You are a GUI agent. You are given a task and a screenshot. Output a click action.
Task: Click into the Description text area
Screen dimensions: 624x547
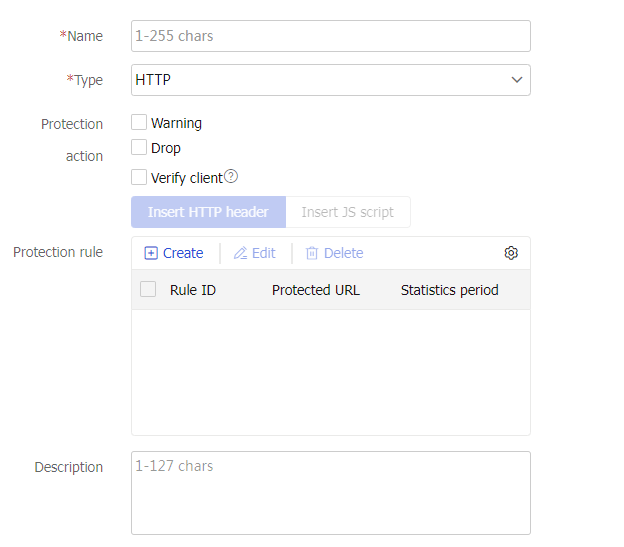click(x=330, y=493)
